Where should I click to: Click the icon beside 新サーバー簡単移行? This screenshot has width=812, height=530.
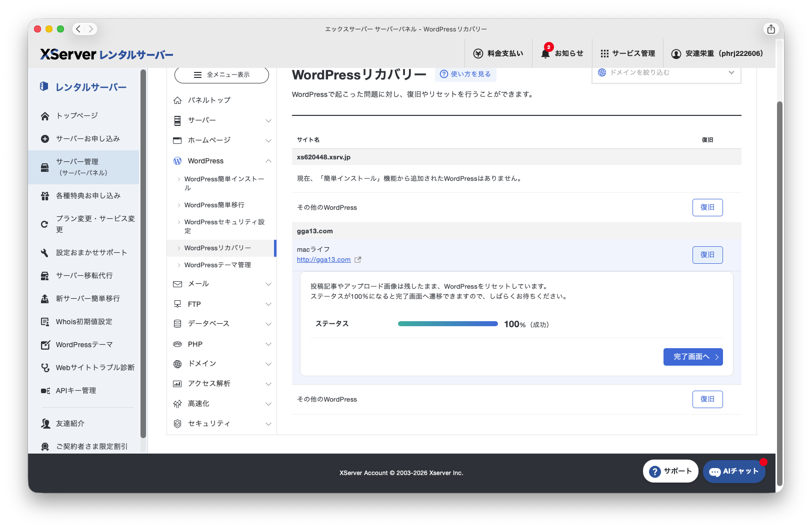click(x=45, y=299)
